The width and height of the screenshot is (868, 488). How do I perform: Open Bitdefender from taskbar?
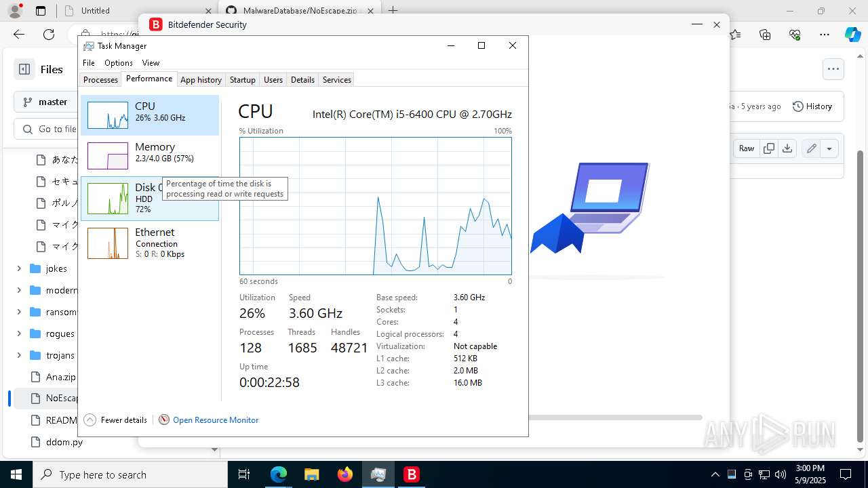(x=412, y=474)
